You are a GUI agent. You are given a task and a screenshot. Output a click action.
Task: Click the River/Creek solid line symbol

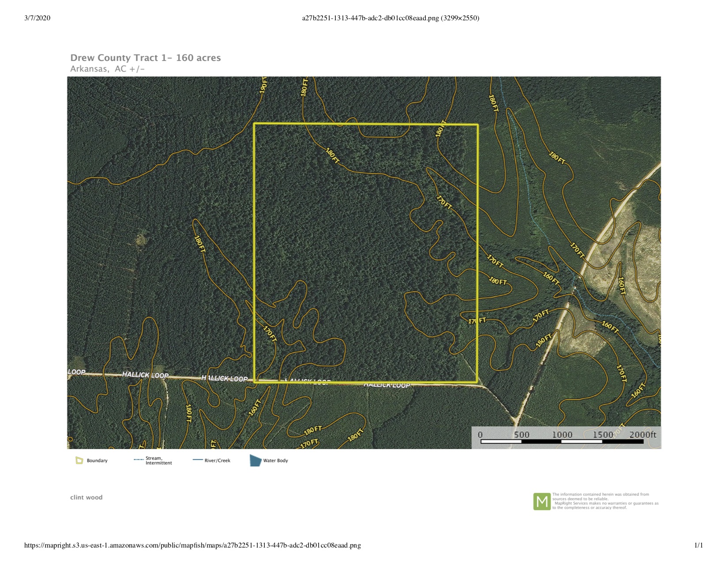(x=198, y=460)
